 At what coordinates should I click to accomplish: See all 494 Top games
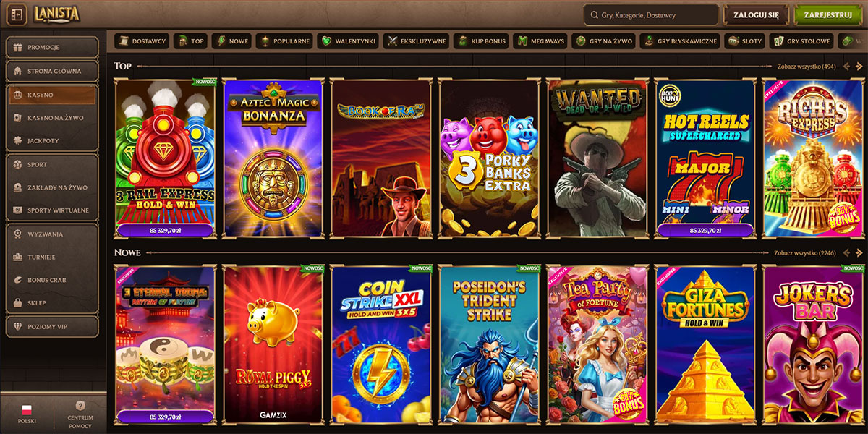(807, 67)
